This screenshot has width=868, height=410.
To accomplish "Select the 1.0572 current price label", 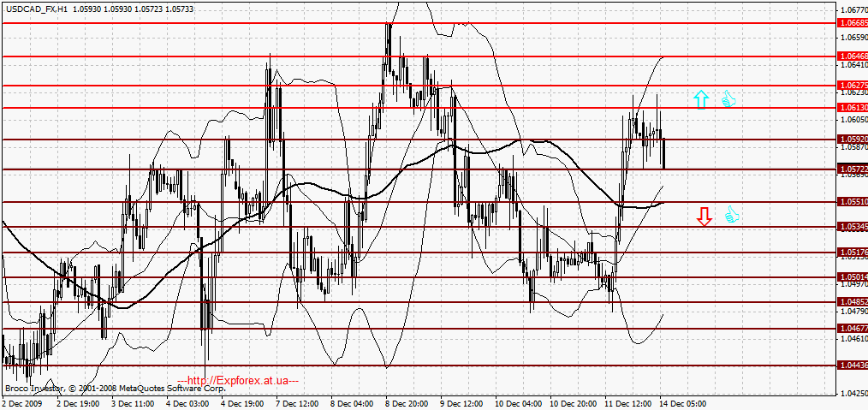I will coord(853,169).
